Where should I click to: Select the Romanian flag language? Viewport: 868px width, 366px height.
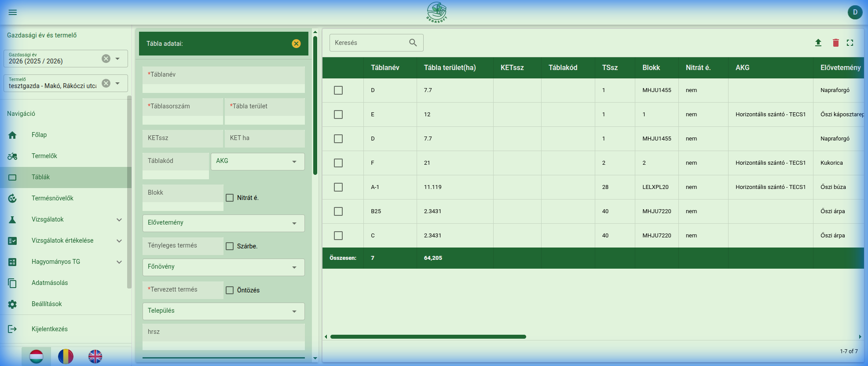(x=66, y=356)
